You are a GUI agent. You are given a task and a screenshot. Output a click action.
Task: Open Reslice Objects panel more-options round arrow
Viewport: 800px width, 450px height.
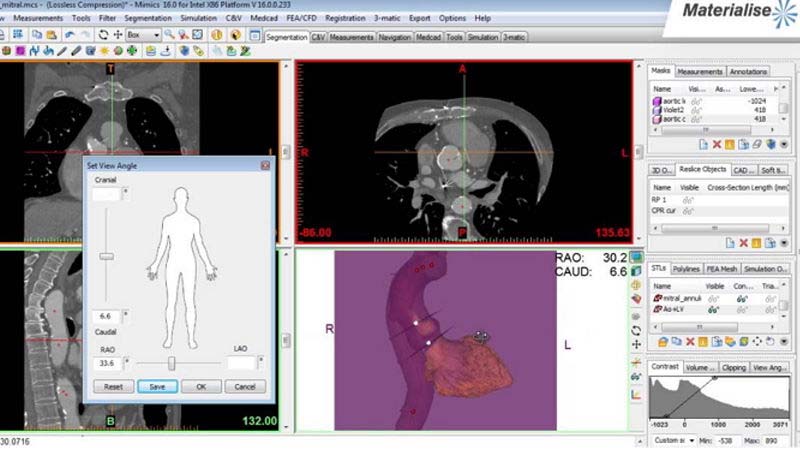(784, 243)
